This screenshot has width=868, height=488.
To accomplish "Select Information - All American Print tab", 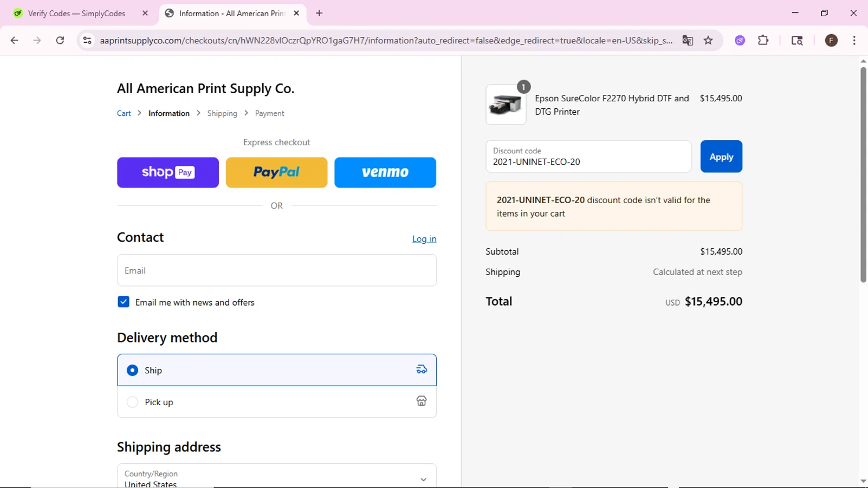I will (x=231, y=13).
